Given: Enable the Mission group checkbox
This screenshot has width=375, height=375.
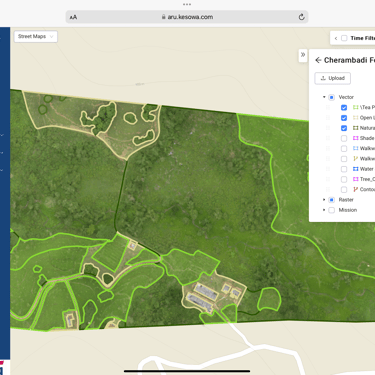Looking at the screenshot, I should 331,210.
